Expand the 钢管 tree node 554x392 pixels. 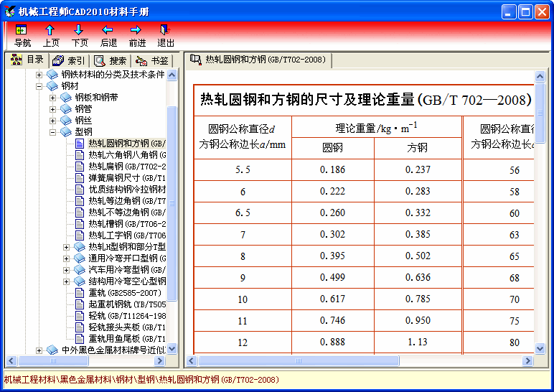coord(53,109)
